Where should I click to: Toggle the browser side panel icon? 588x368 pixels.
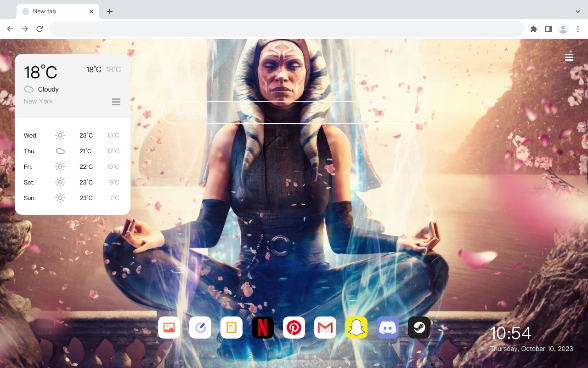pos(548,29)
